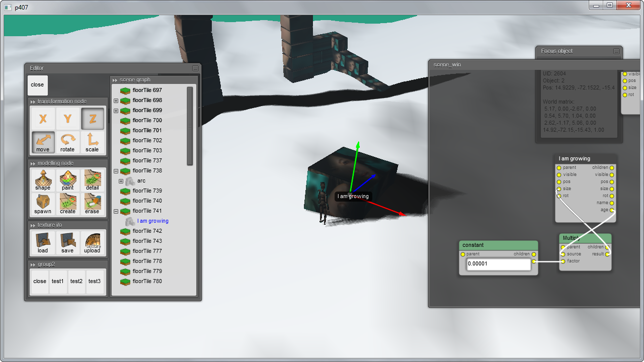Toggle the Z axis constraint

(x=92, y=119)
